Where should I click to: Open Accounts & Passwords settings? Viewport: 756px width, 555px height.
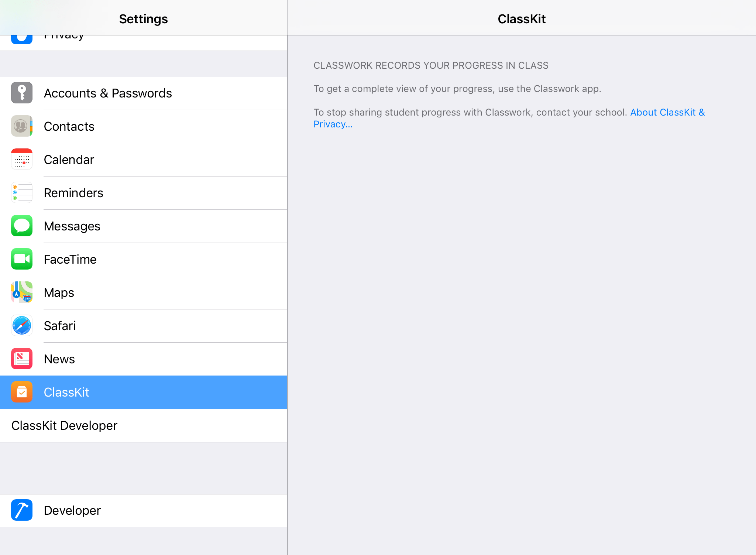[x=144, y=93]
